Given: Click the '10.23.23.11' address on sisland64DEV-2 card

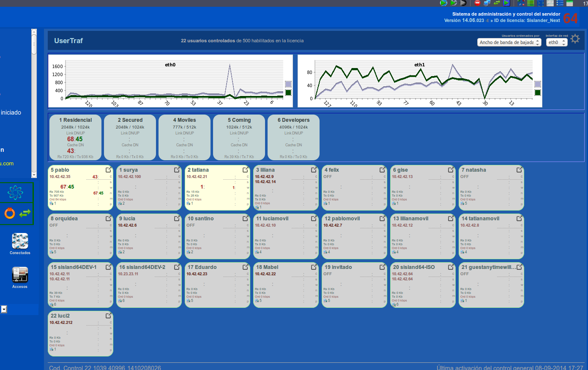Looking at the screenshot, I should (128, 274).
